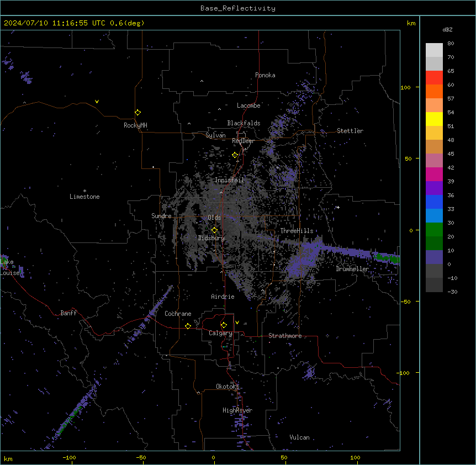
Task: Select the 65 dBZ red color swatch
Action: click(x=434, y=77)
